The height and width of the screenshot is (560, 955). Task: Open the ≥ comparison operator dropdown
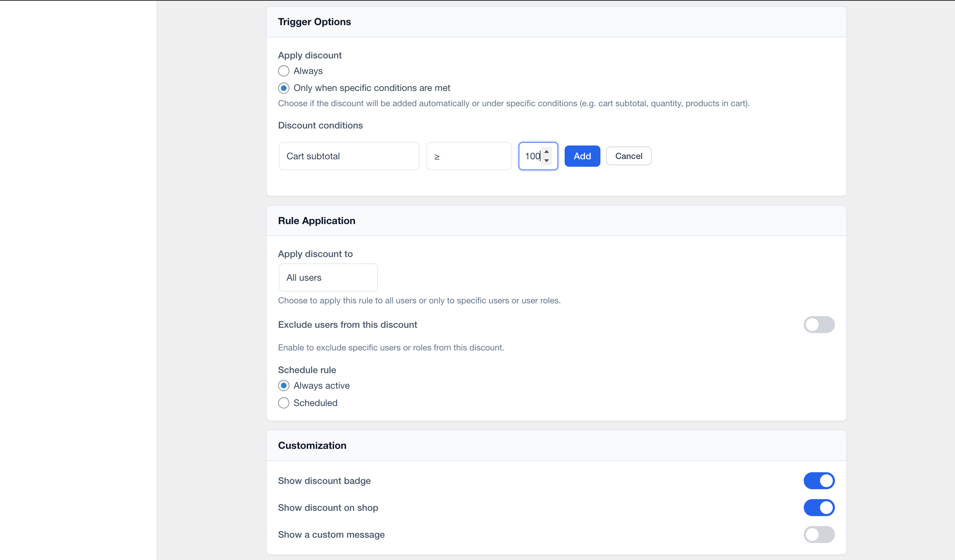(468, 156)
